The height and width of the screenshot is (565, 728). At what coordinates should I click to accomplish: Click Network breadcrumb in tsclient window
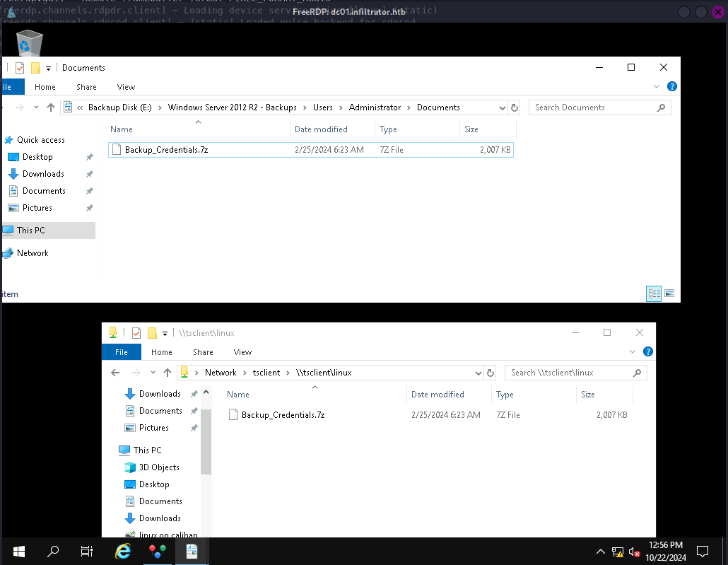[221, 373]
